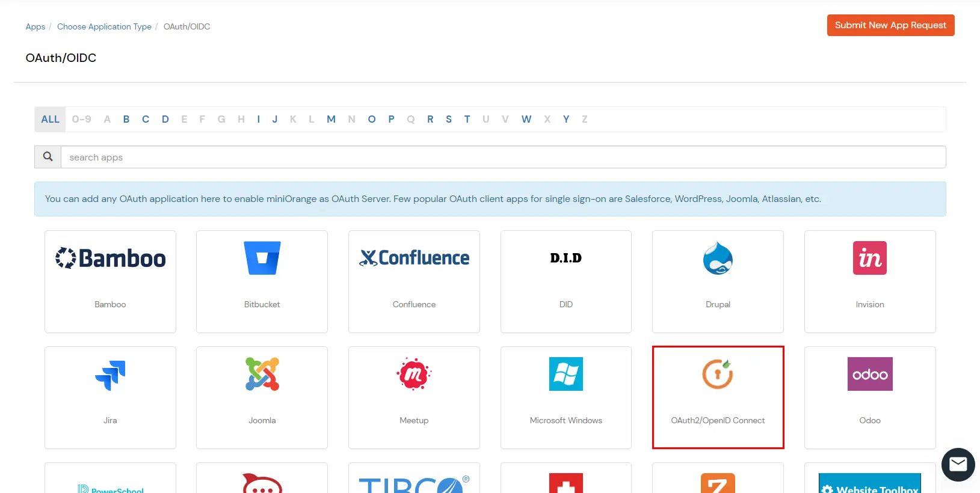Filter apps by letter I
Image resolution: width=980 pixels, height=493 pixels.
coord(259,119)
